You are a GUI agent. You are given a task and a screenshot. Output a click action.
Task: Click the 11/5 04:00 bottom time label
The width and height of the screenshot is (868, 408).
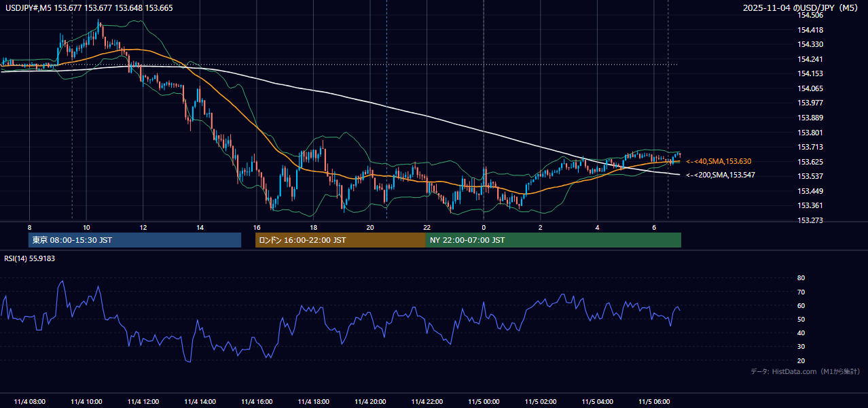click(597, 402)
